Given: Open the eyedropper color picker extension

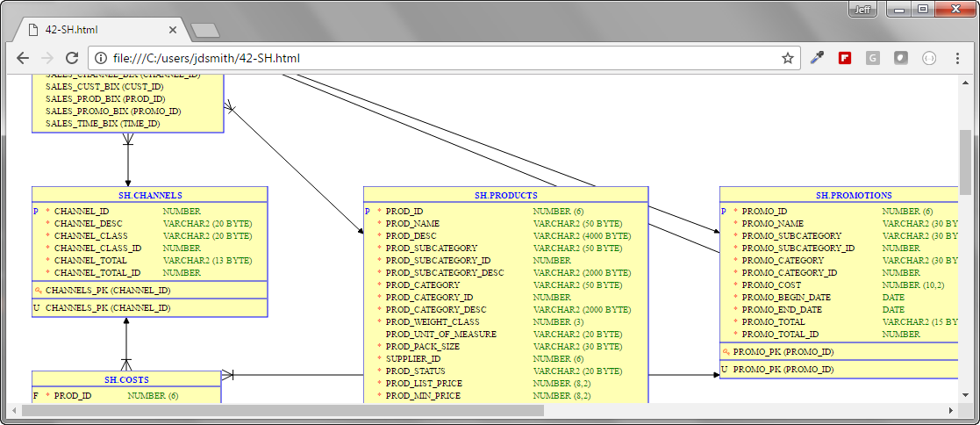Looking at the screenshot, I should pos(817,58).
